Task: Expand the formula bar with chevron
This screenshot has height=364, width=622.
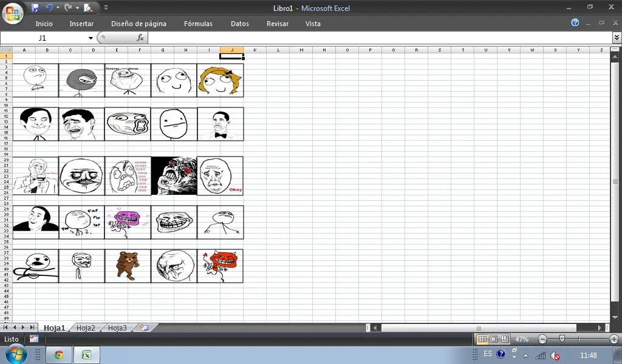Action: tap(617, 38)
